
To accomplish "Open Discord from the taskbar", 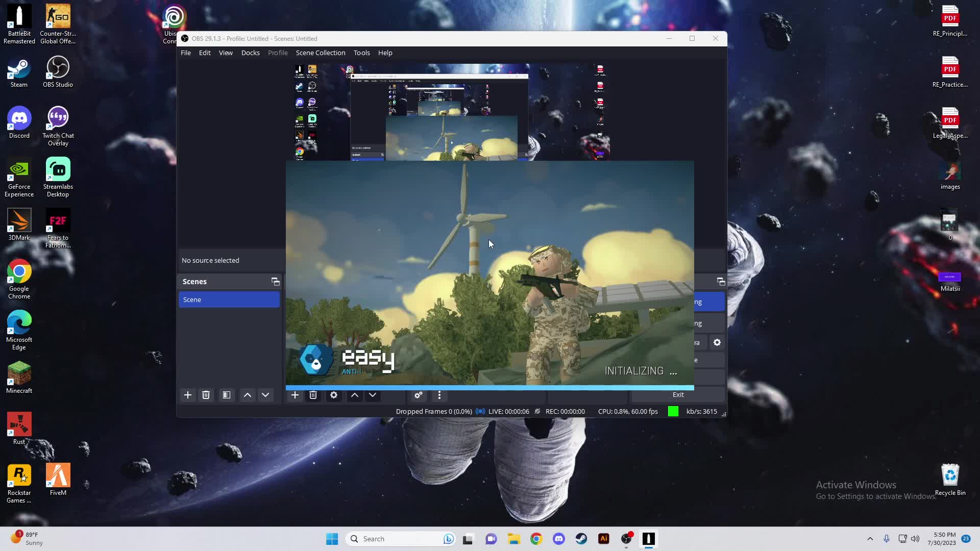I will click(x=558, y=539).
